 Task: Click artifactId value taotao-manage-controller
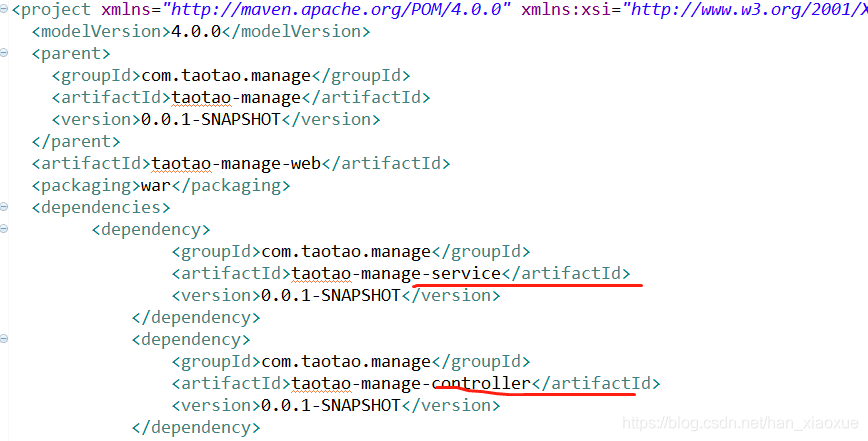click(411, 383)
